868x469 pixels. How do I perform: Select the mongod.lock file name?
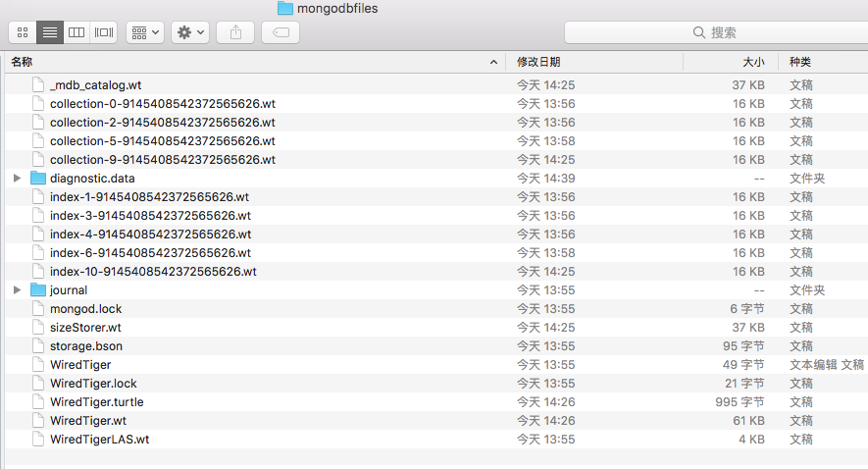point(85,309)
